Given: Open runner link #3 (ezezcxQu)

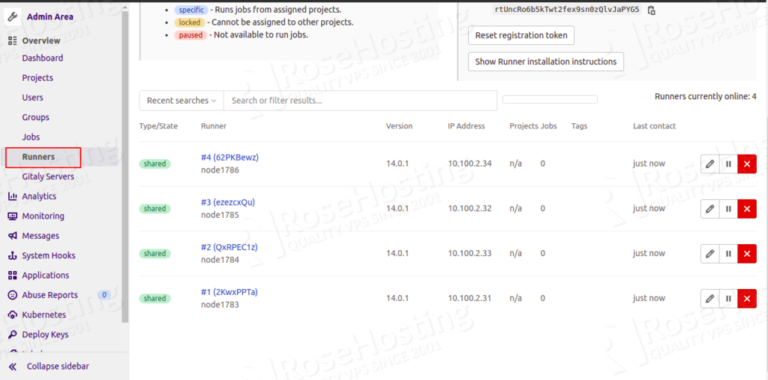Looking at the screenshot, I should (228, 203).
